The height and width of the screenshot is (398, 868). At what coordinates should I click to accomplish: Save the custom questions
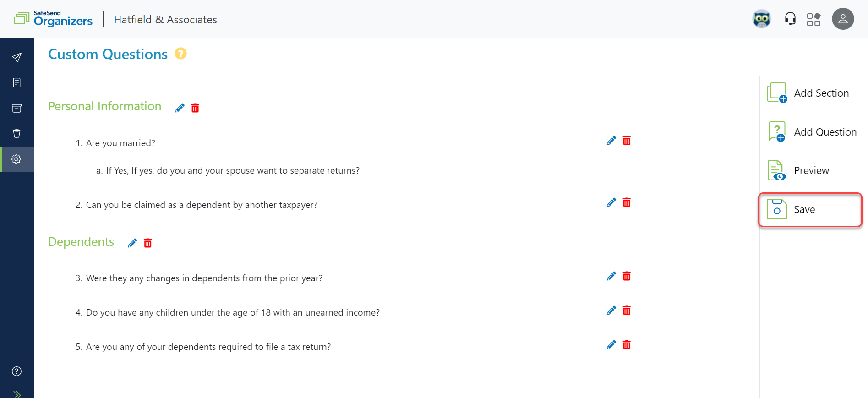coord(805,209)
